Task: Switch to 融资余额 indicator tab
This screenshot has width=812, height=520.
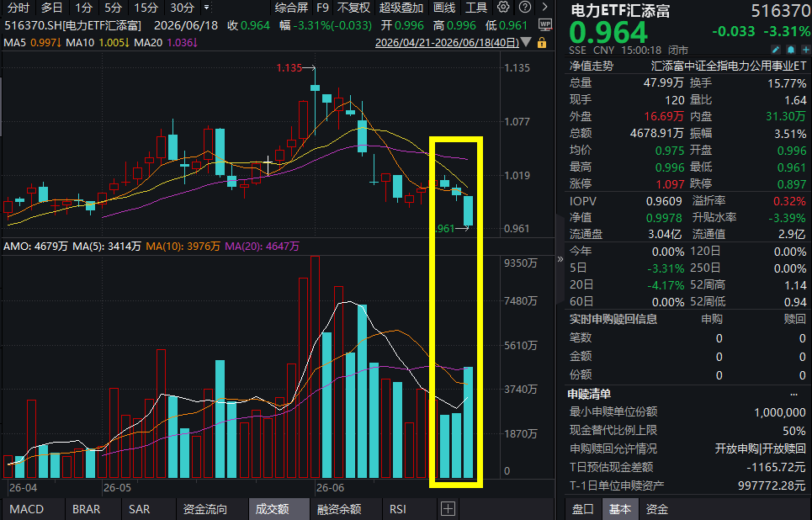Action: click(x=339, y=509)
